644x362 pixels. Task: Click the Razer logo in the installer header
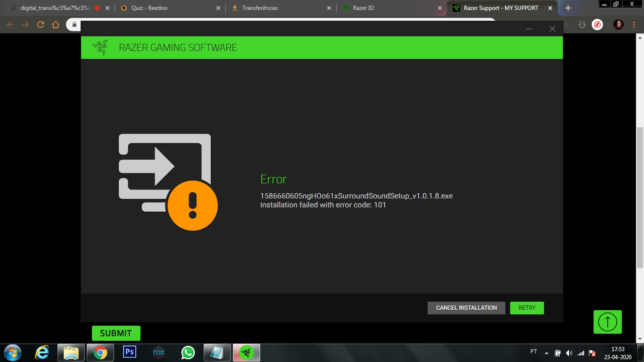[99, 48]
